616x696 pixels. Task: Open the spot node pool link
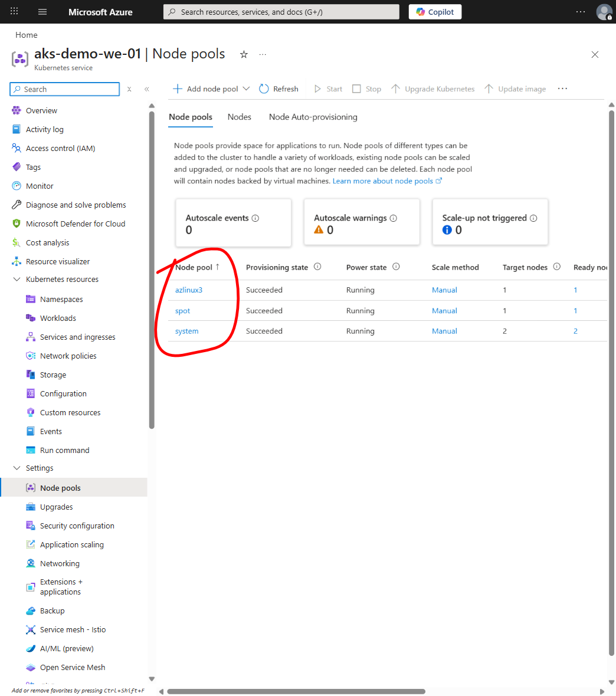(182, 311)
